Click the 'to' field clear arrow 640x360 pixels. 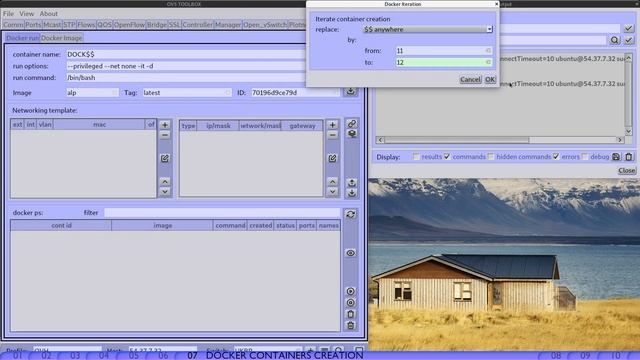[x=488, y=62]
